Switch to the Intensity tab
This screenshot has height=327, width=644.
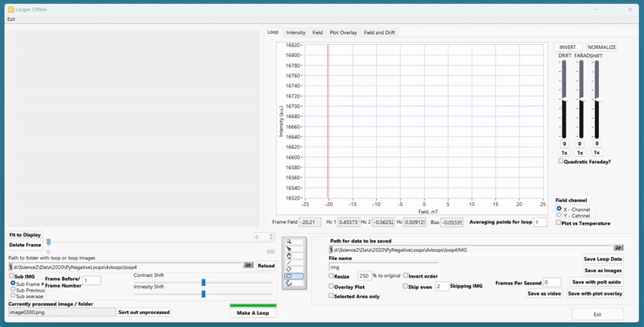click(x=295, y=32)
